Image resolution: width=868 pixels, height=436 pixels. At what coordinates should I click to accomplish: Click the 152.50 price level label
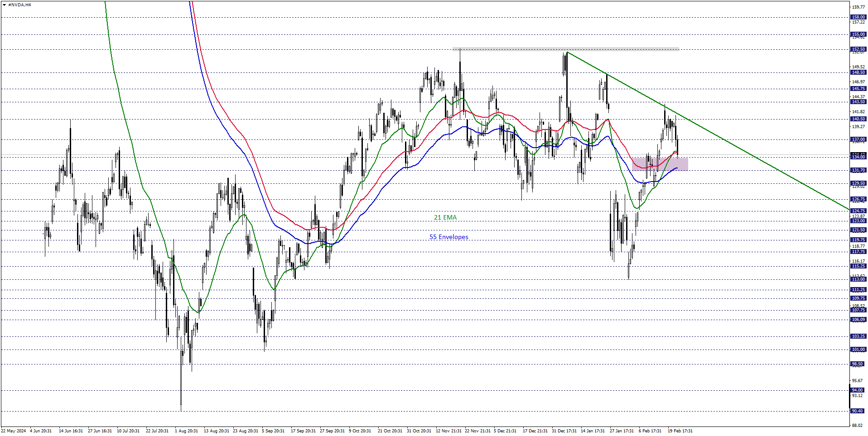(858, 49)
